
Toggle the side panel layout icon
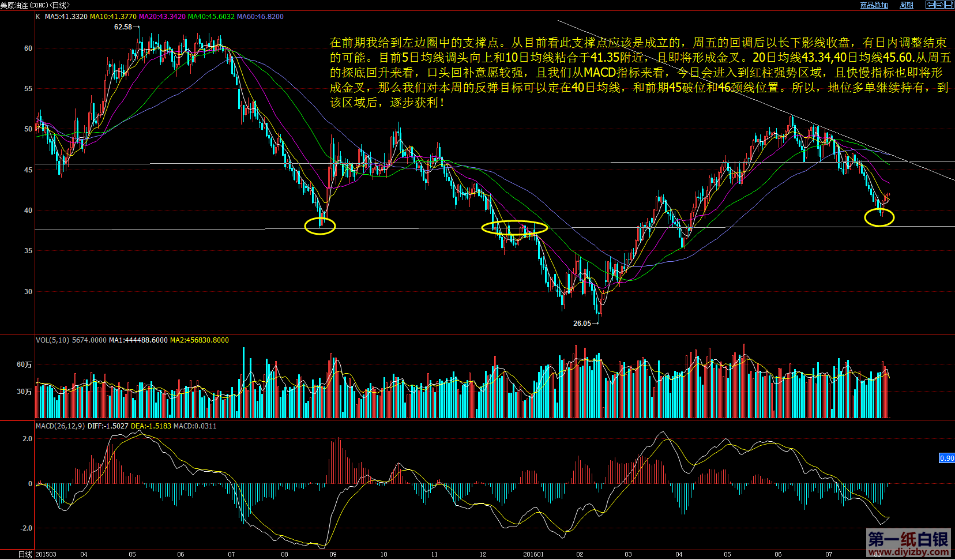click(949, 5)
